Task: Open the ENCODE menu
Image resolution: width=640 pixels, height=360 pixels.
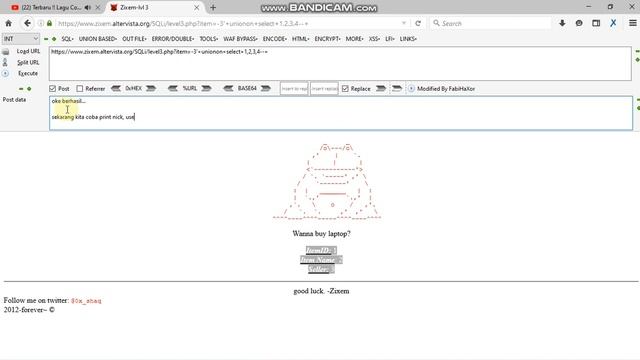Action: [275, 39]
